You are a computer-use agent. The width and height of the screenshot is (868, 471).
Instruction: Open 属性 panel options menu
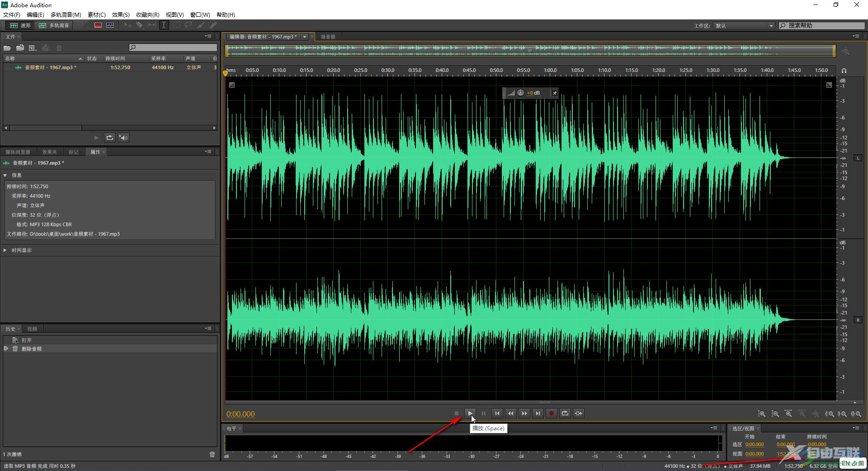208,152
